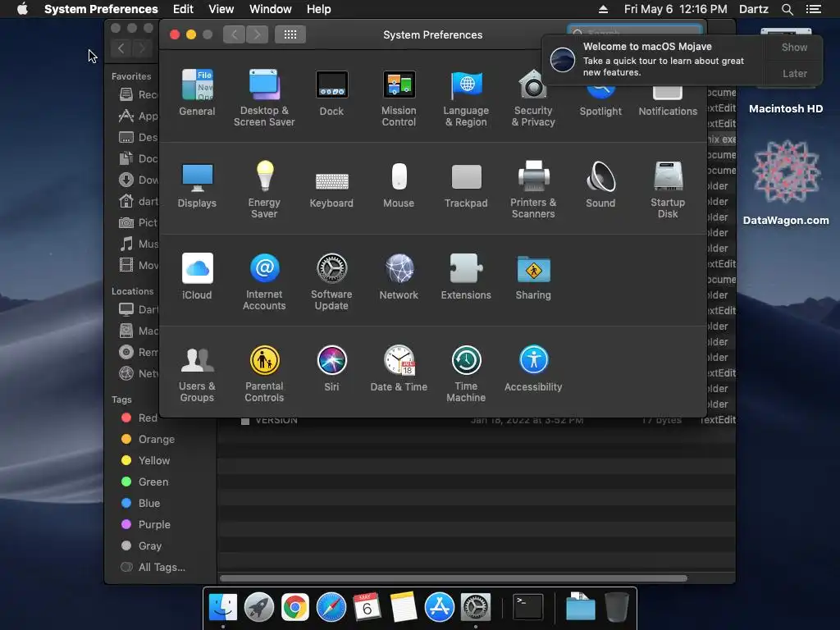Screen dimensions: 840x630
Task: Click the Show All grid button
Action: click(x=290, y=34)
